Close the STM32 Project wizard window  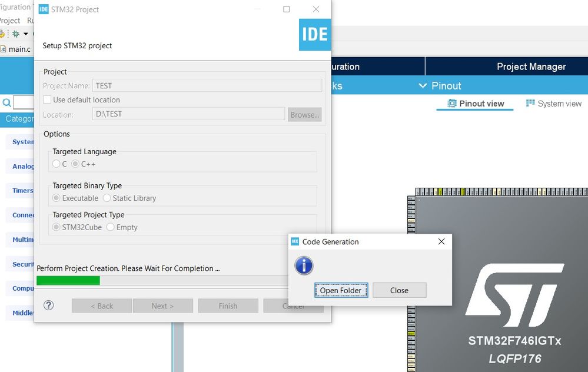click(316, 9)
